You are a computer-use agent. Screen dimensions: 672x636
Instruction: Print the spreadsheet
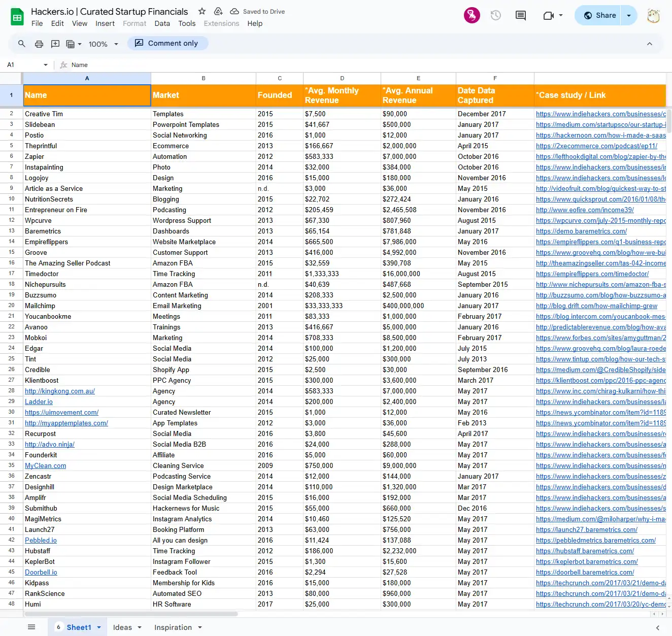click(x=39, y=44)
